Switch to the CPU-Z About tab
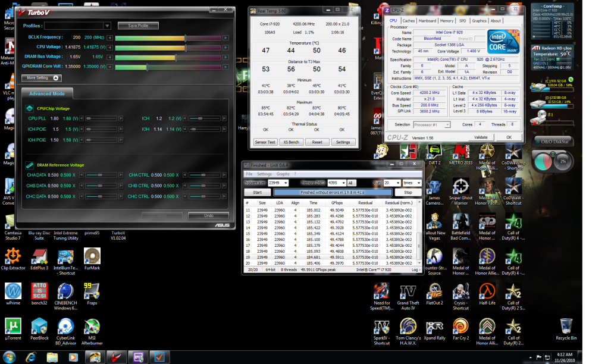This screenshot has width=608, height=364. click(x=496, y=21)
